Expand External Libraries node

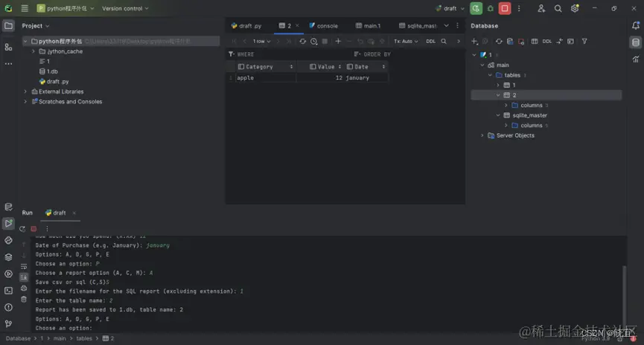(x=25, y=91)
